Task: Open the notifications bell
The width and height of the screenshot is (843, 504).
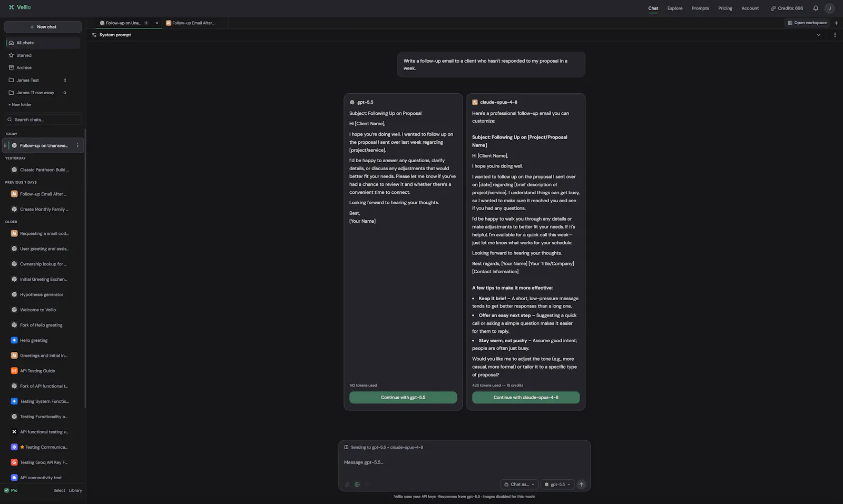Action: click(816, 8)
